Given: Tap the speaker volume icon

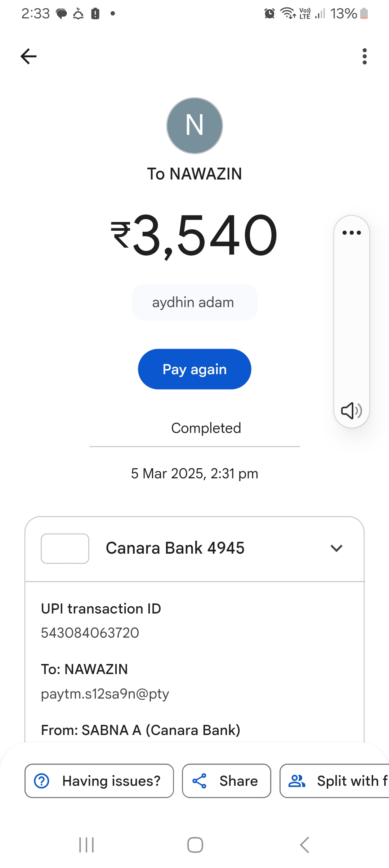Looking at the screenshot, I should [351, 411].
